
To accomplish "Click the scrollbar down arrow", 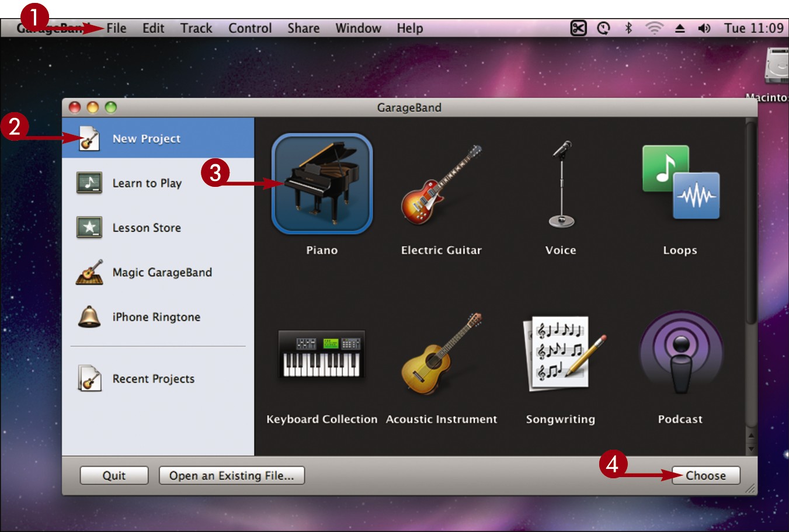I will point(751,448).
